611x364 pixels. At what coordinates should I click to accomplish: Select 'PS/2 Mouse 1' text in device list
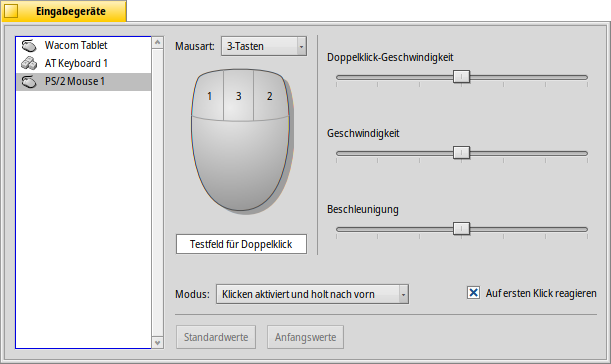click(75, 81)
